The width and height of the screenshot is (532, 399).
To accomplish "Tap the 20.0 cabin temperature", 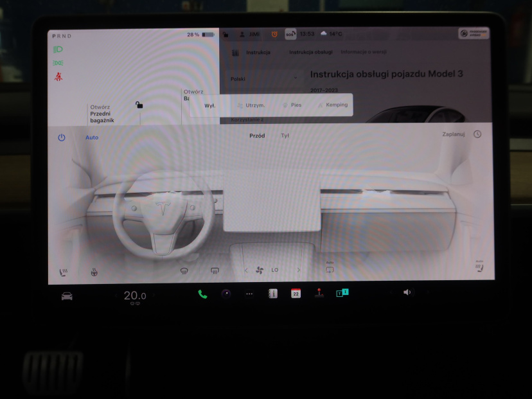I will 135,296.
